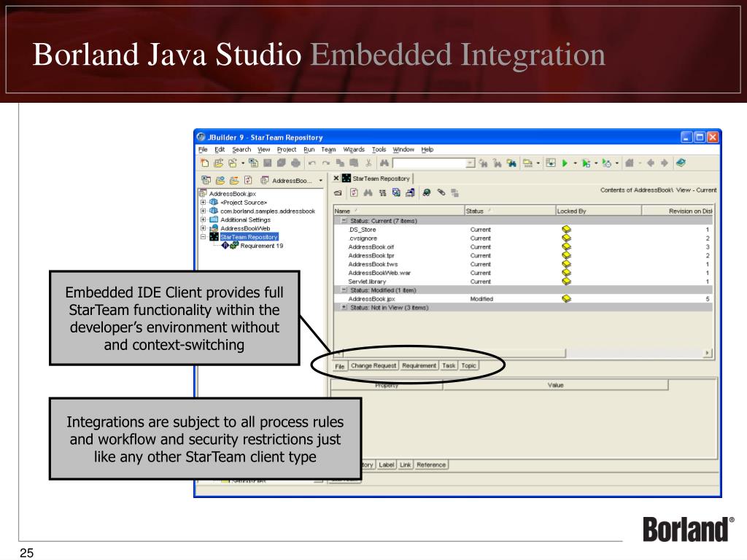Open the Search menu

241,149
